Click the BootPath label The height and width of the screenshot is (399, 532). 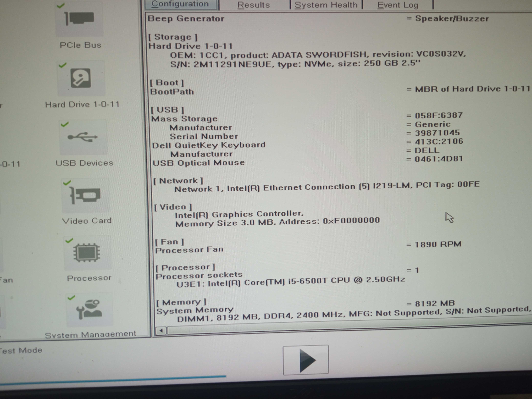(172, 92)
